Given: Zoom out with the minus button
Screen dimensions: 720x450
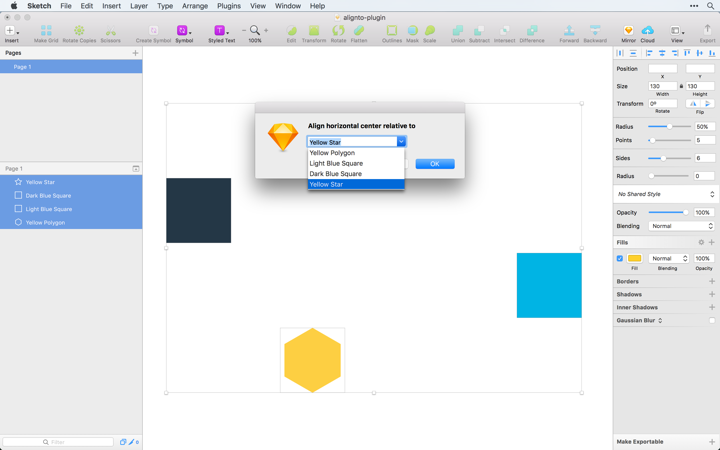Looking at the screenshot, I should click(x=244, y=31).
